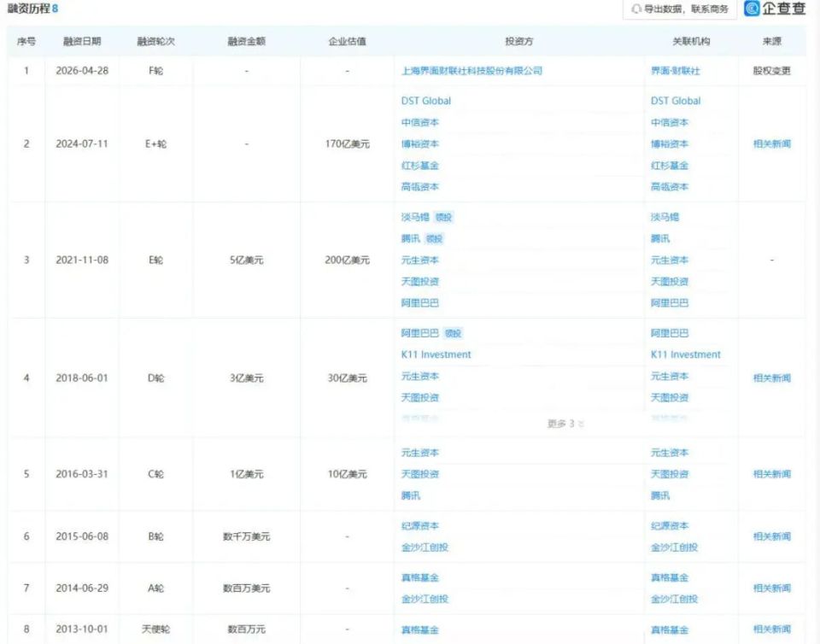Open 红杉基金 in the 投资方 column
820x644 pixels.
pyautogui.click(x=420, y=166)
